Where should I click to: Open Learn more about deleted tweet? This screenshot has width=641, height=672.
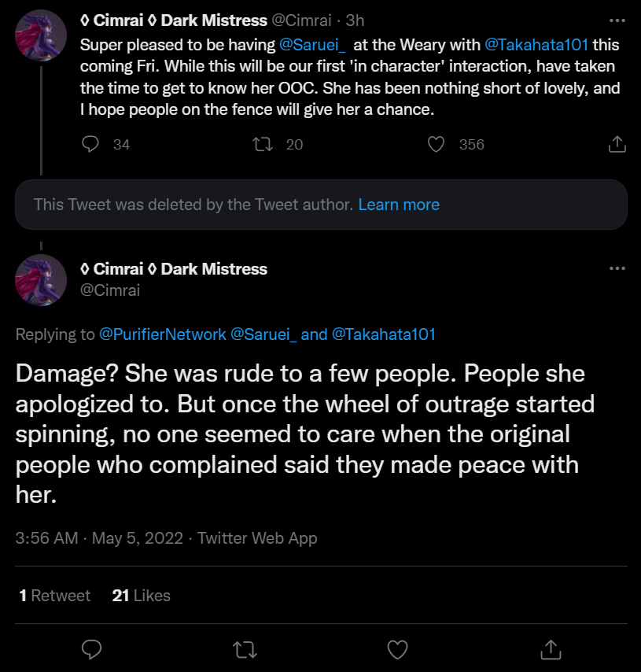399,205
